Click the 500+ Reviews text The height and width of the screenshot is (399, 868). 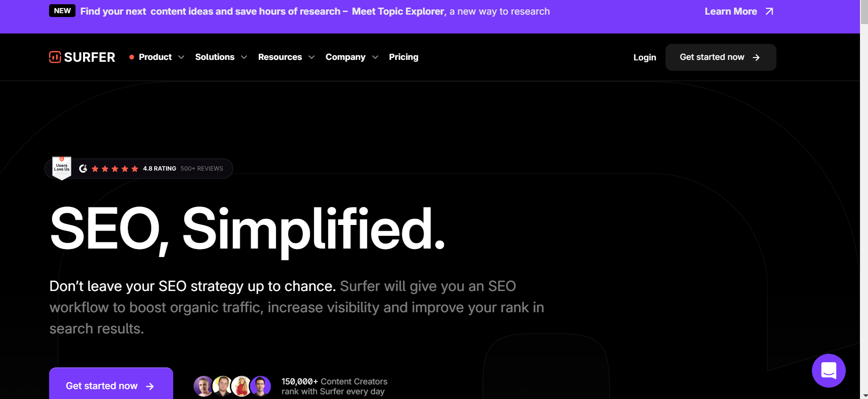202,169
